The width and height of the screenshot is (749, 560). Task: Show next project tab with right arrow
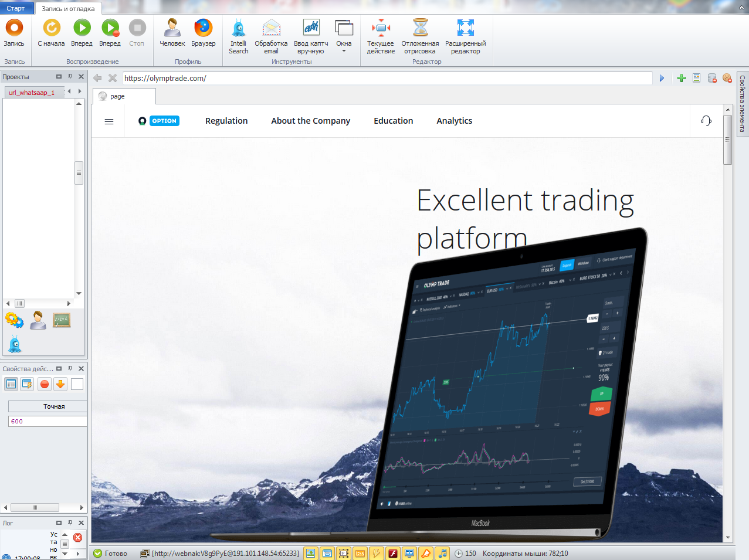click(80, 91)
